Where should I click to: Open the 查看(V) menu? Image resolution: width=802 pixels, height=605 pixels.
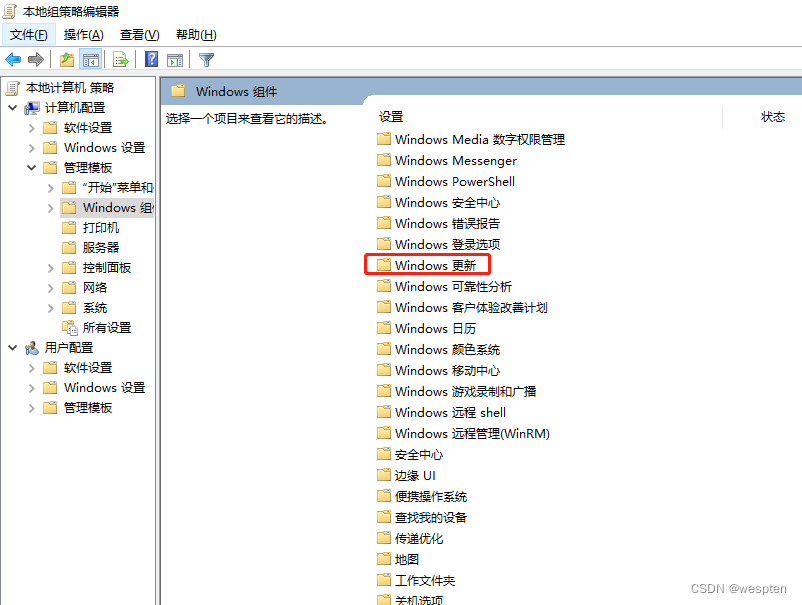pos(140,35)
